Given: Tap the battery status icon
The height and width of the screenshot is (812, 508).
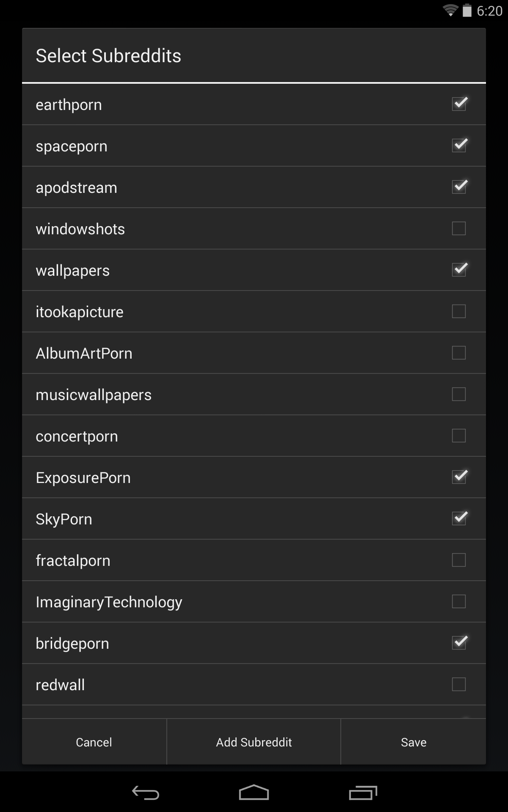Looking at the screenshot, I should 467,10.
